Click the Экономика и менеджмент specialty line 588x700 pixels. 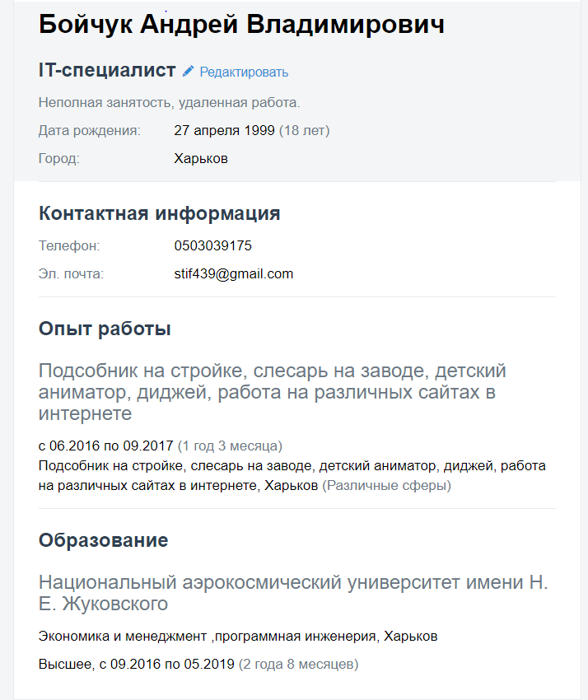coord(238,636)
